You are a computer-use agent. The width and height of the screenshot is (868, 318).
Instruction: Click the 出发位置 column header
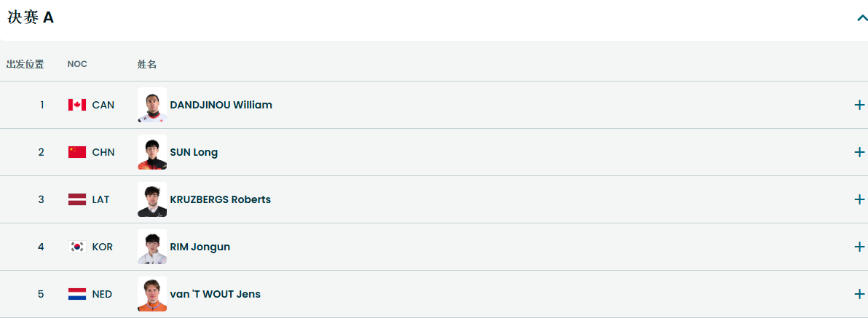25,64
